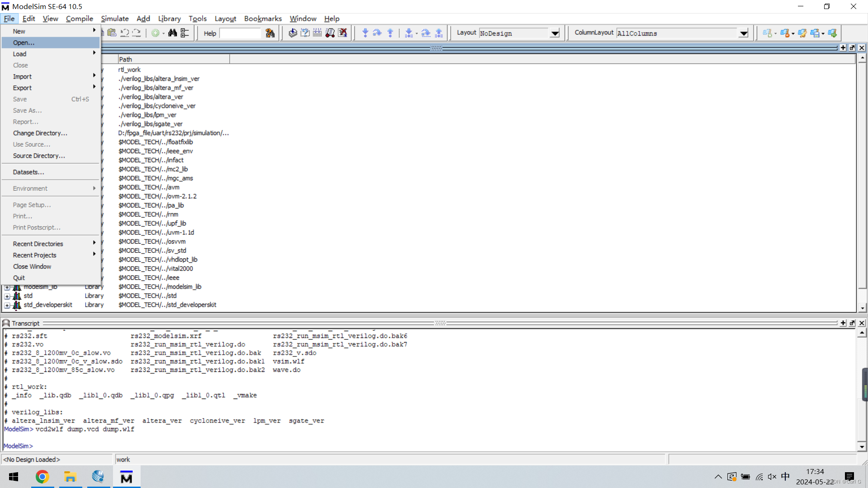Select Change Directory from File menu
The image size is (868, 488).
coord(40,133)
